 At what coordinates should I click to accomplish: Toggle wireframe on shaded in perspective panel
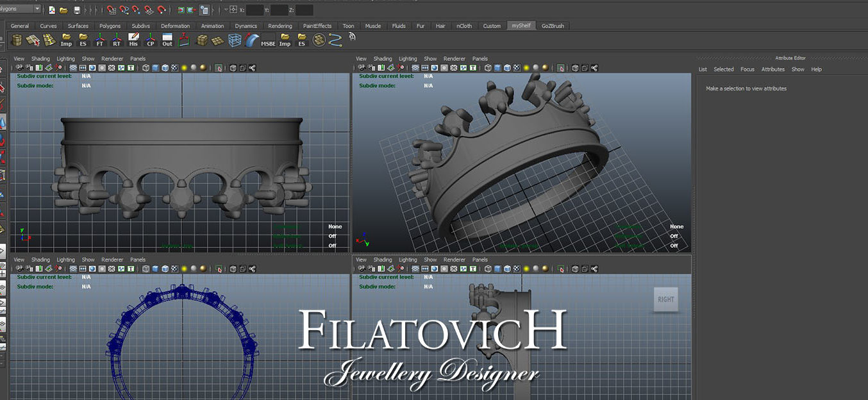click(507, 68)
